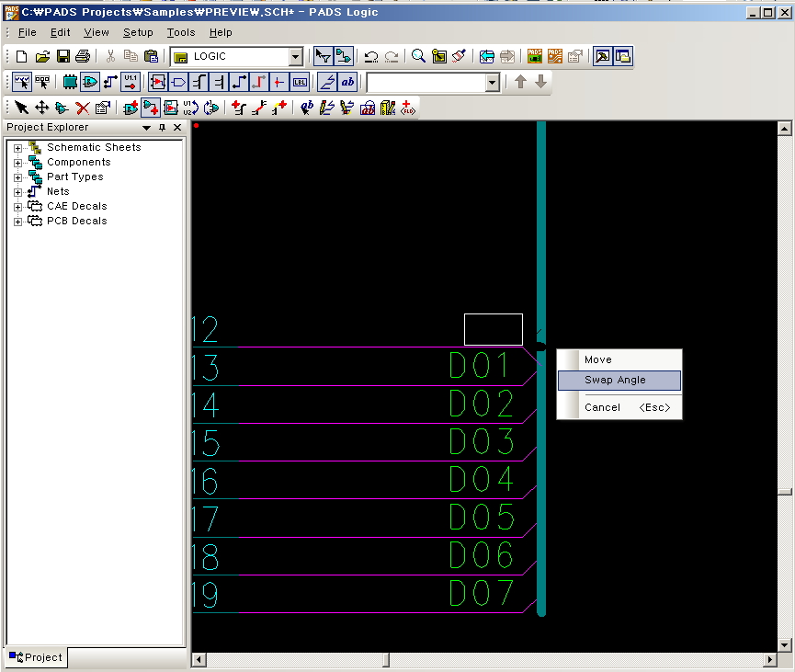Open the File menu

27,32
